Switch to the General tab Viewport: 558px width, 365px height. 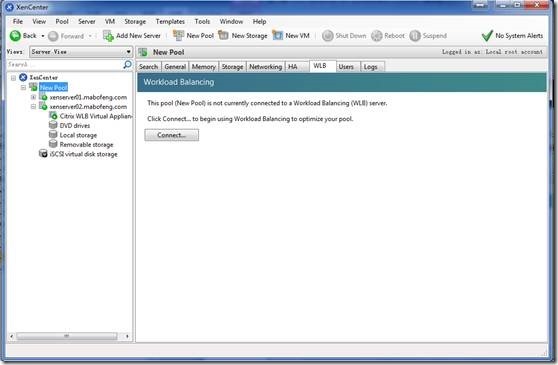click(x=175, y=67)
